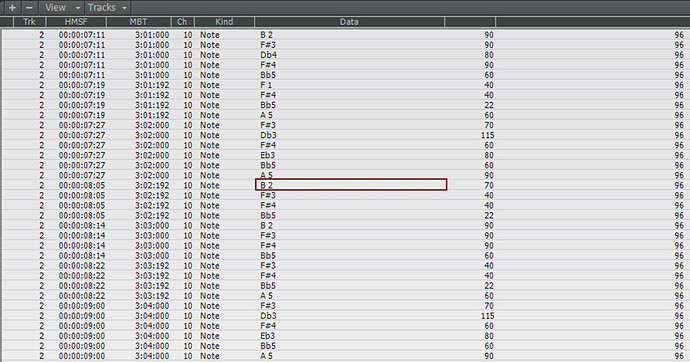Open the View menu
Screen dimensions: 690x362
click(55, 7)
